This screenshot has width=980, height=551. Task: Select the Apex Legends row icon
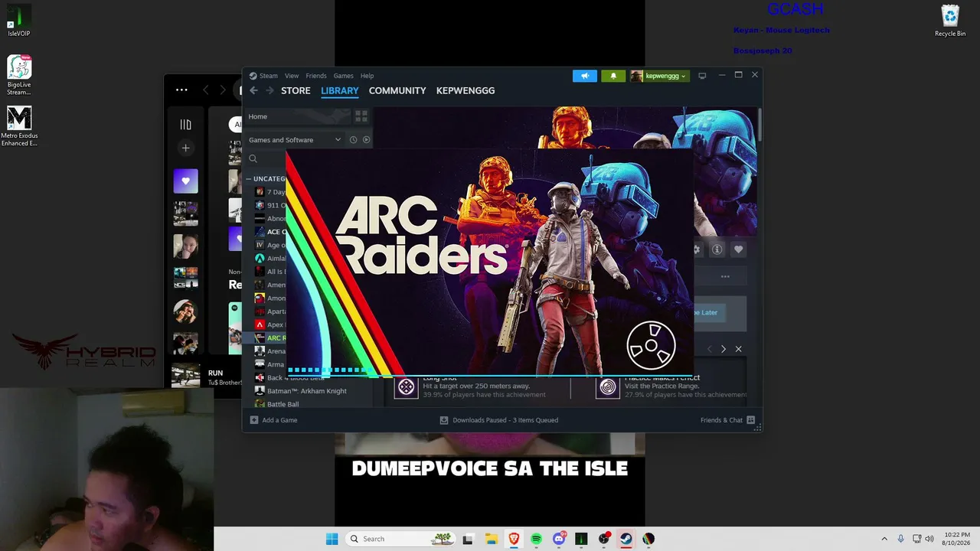click(x=260, y=324)
